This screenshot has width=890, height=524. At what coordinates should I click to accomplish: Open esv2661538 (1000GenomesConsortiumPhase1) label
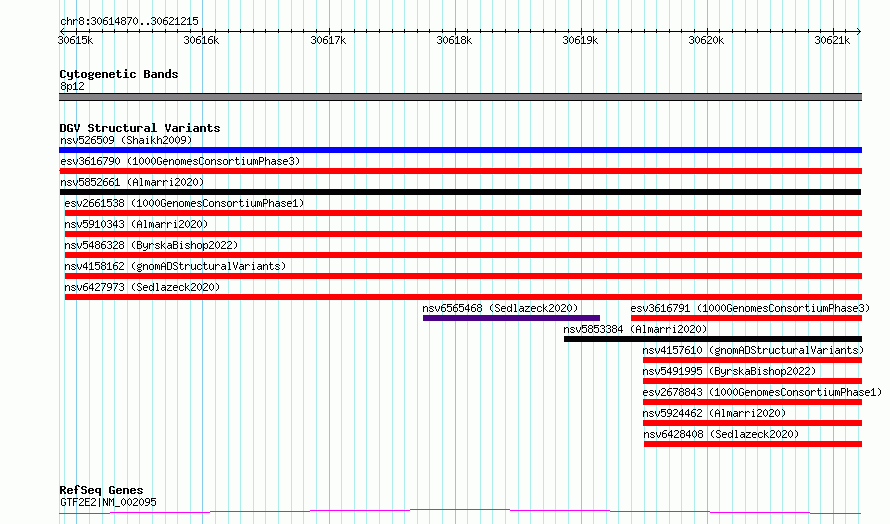coord(184,203)
